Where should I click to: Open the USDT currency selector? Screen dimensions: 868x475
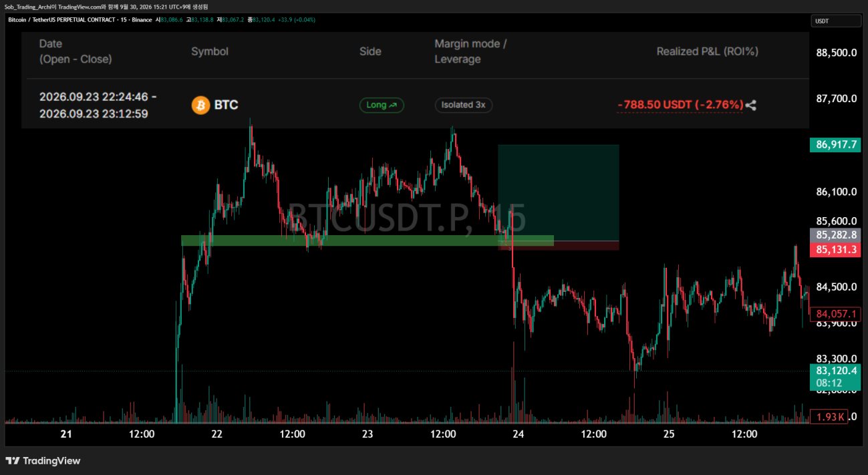[x=836, y=21]
